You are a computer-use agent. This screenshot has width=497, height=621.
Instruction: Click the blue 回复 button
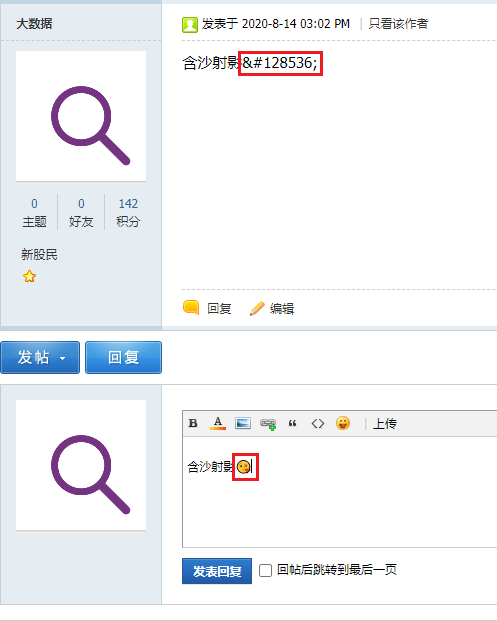124,357
